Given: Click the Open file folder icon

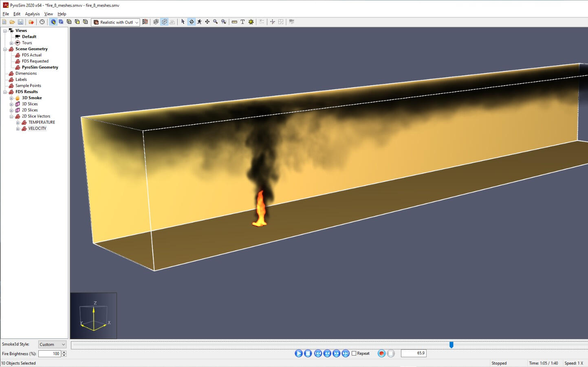Looking at the screenshot, I should tap(12, 22).
